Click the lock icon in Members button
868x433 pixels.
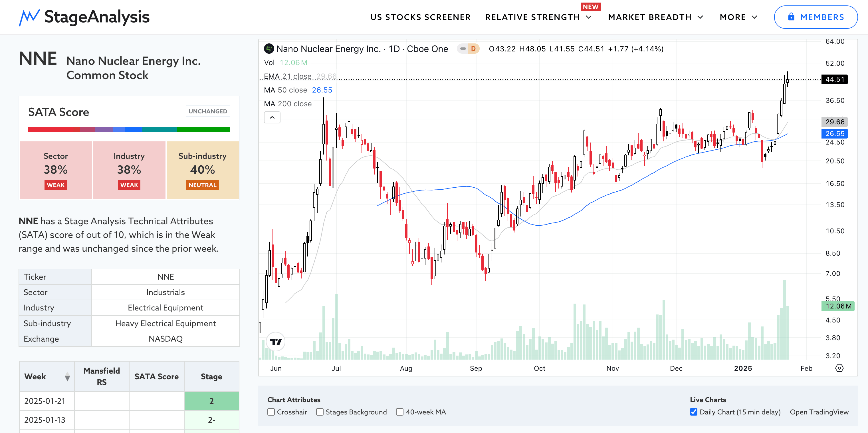coord(791,17)
